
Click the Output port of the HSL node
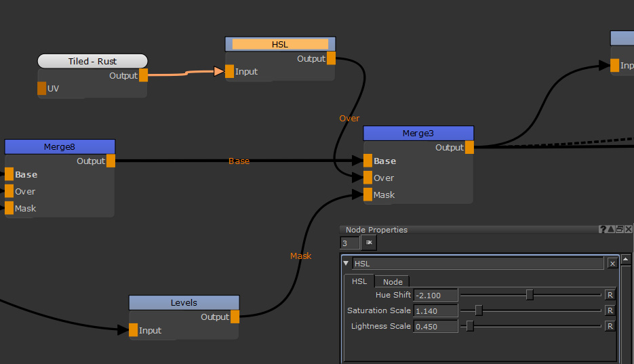tap(331, 58)
